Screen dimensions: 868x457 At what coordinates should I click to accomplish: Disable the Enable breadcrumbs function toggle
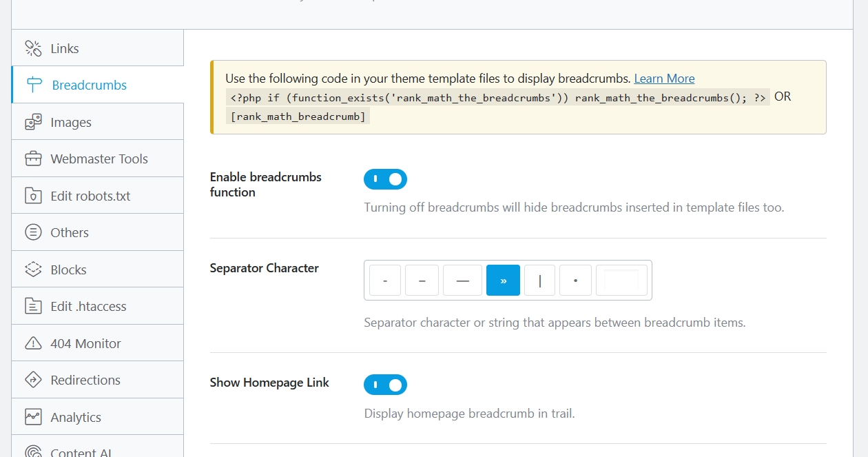coord(385,179)
